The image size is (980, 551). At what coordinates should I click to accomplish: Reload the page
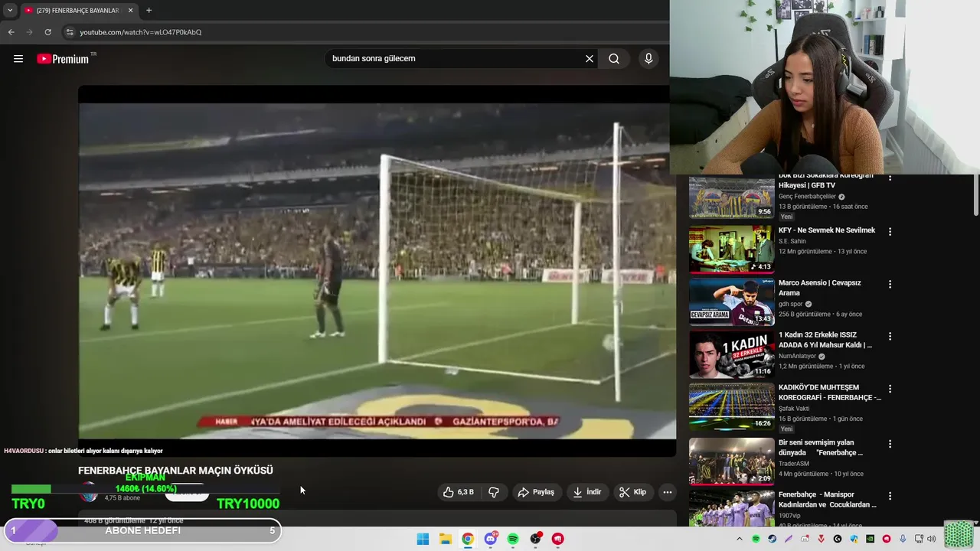[47, 32]
